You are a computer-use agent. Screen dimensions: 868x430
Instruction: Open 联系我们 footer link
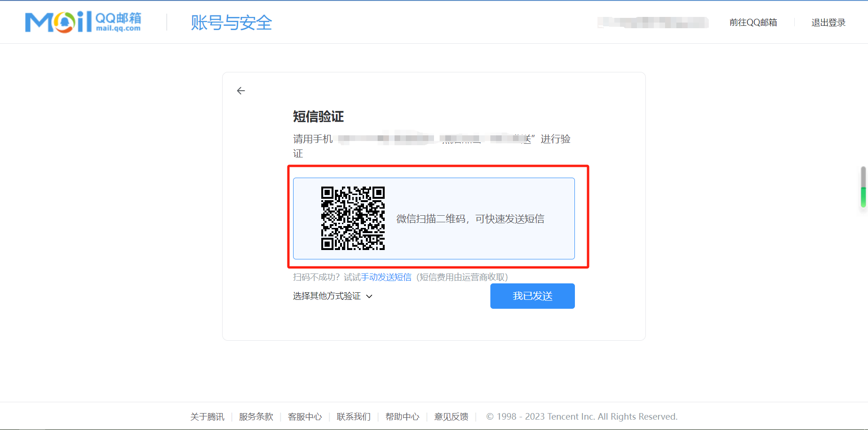pyautogui.click(x=354, y=417)
